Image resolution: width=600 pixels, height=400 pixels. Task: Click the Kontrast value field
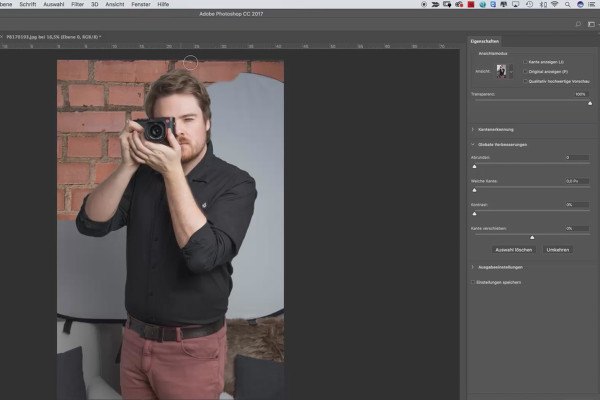point(577,205)
